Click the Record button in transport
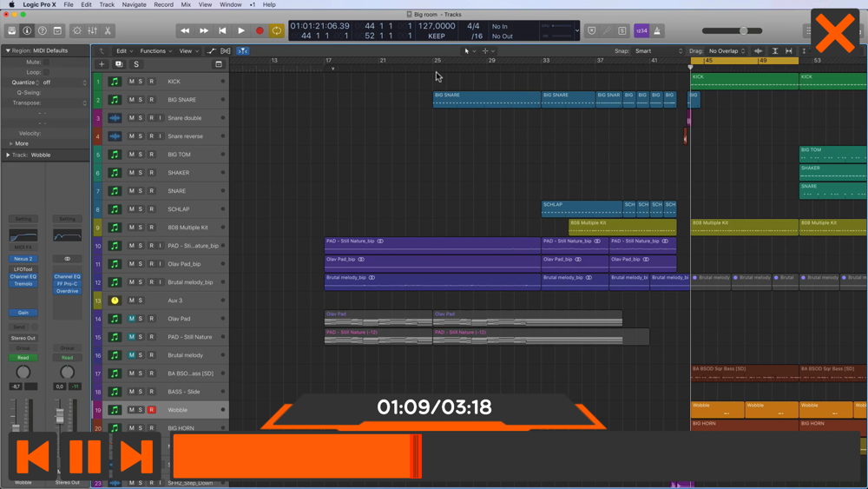This screenshot has height=489, width=868. click(x=259, y=31)
